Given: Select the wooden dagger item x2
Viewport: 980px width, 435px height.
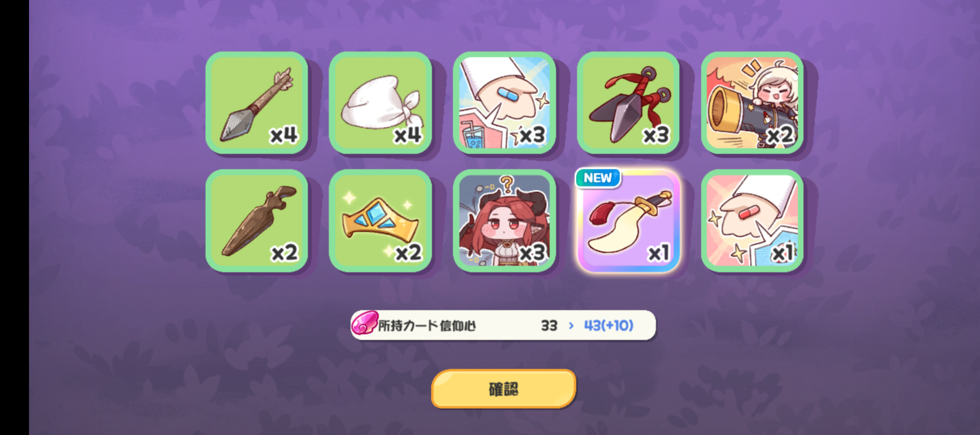Looking at the screenshot, I should pos(257,221).
